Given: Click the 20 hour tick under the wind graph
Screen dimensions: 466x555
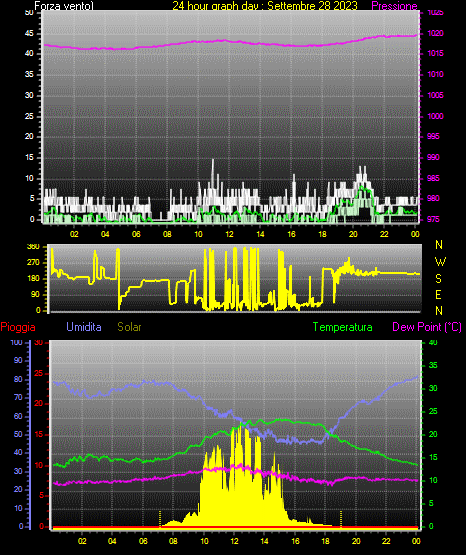Looking at the screenshot, I should click(353, 234).
